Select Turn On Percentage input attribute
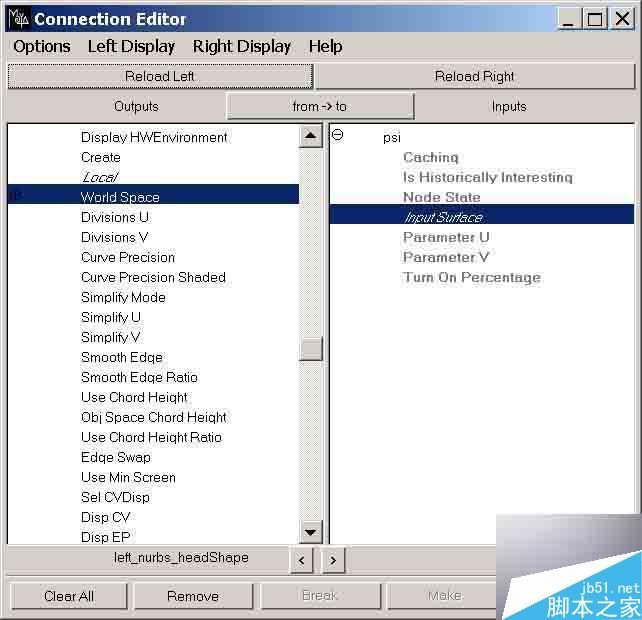 (x=472, y=277)
